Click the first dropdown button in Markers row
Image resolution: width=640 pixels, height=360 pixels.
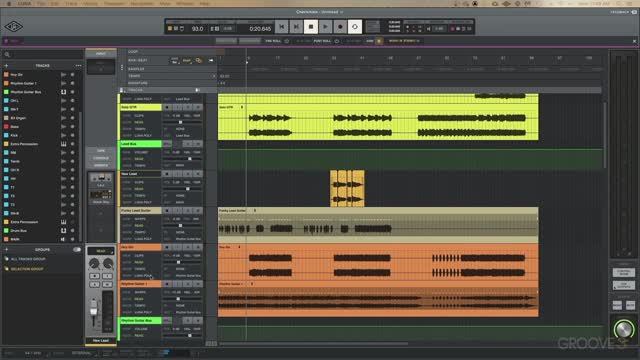tap(175, 60)
